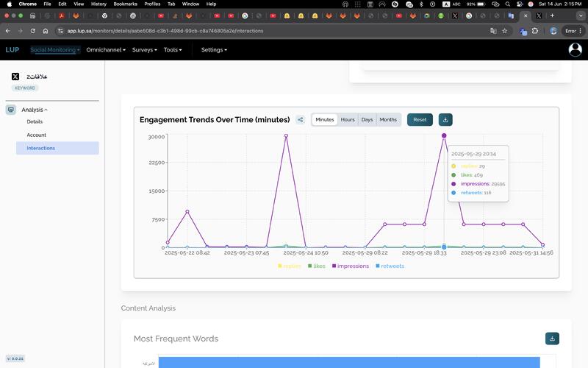Image resolution: width=588 pixels, height=368 pixels.
Task: Open a new browser tab
Action: pos(552,15)
